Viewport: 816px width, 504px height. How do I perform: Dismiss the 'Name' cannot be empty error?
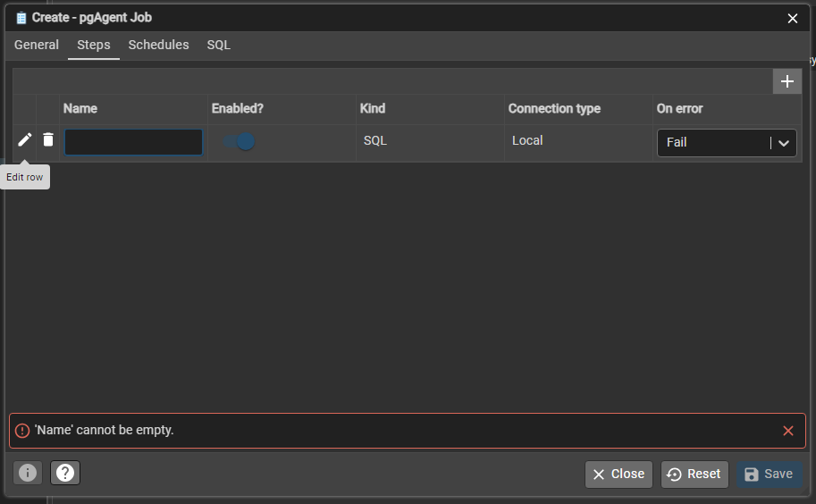pos(788,431)
